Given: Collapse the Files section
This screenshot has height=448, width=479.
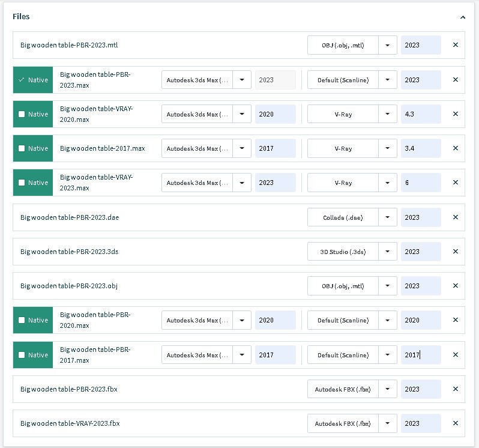Looking at the screenshot, I should [x=462, y=17].
